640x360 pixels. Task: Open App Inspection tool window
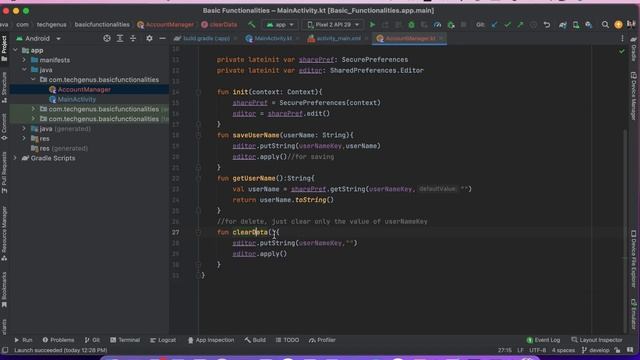pos(211,340)
